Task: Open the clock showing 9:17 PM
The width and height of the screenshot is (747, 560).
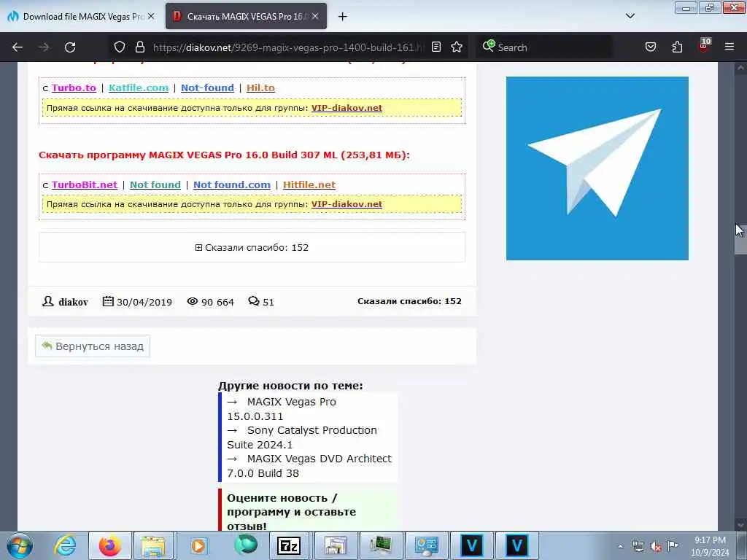Action: pyautogui.click(x=710, y=545)
